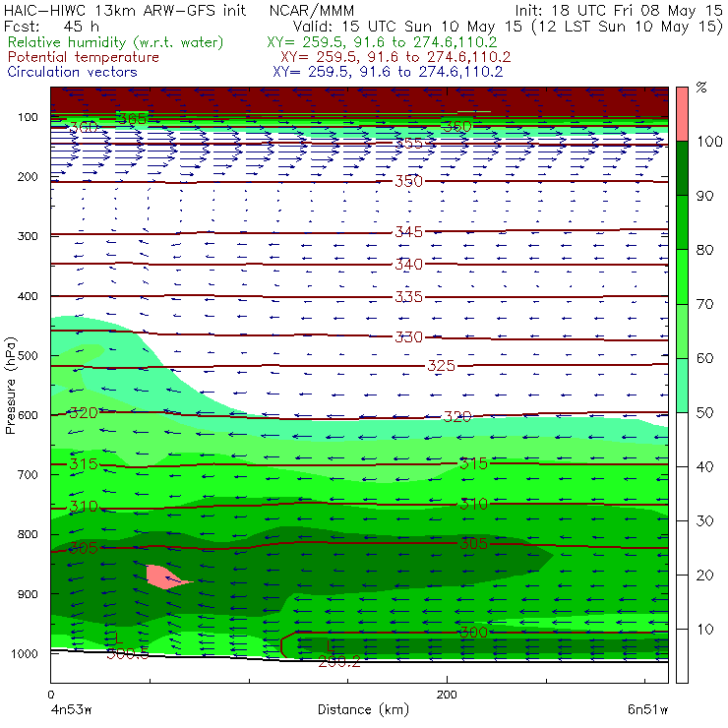Click the colorbar '10' label
The height and width of the screenshot is (728, 728).
(x=704, y=629)
